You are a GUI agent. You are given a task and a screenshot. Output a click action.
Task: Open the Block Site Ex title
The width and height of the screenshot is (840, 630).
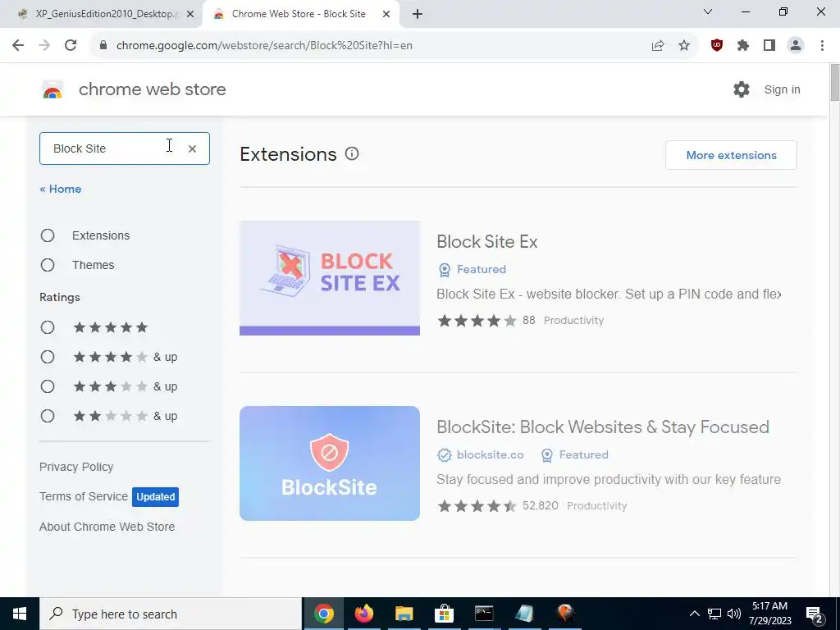[487, 242]
